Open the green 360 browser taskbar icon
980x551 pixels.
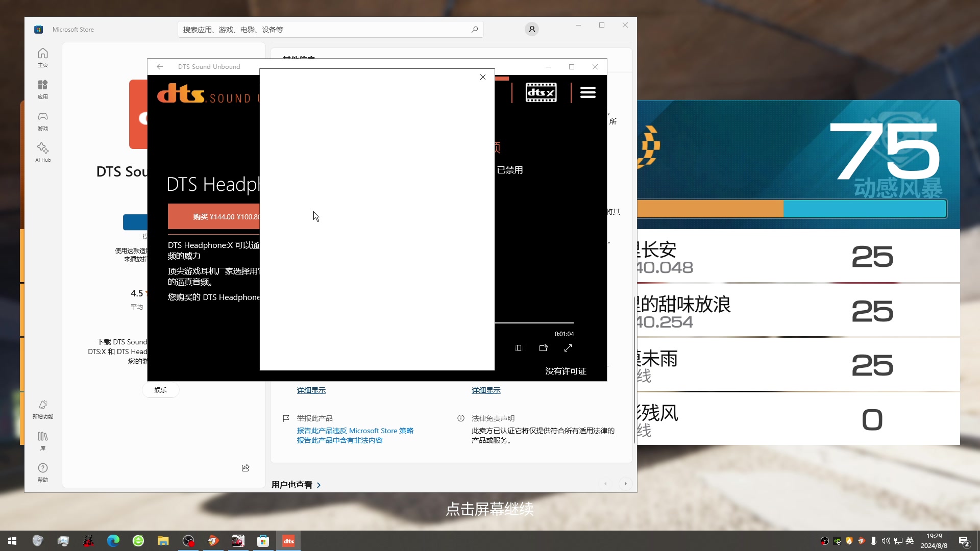138,541
